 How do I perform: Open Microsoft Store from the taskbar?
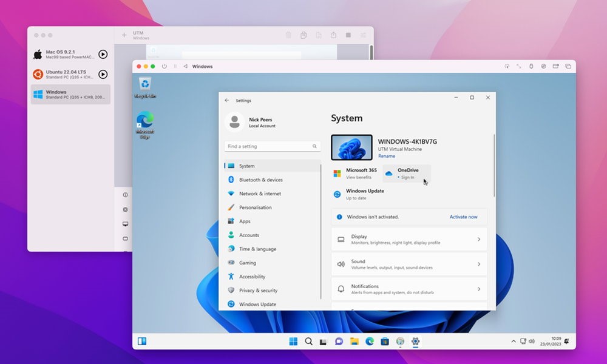coord(385,341)
